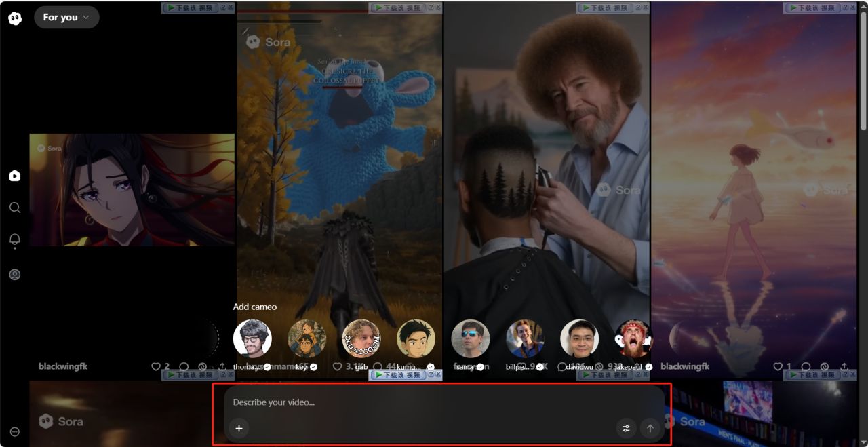Remix the anime girl video
Image resolution: width=868 pixels, height=447 pixels.
click(203, 366)
